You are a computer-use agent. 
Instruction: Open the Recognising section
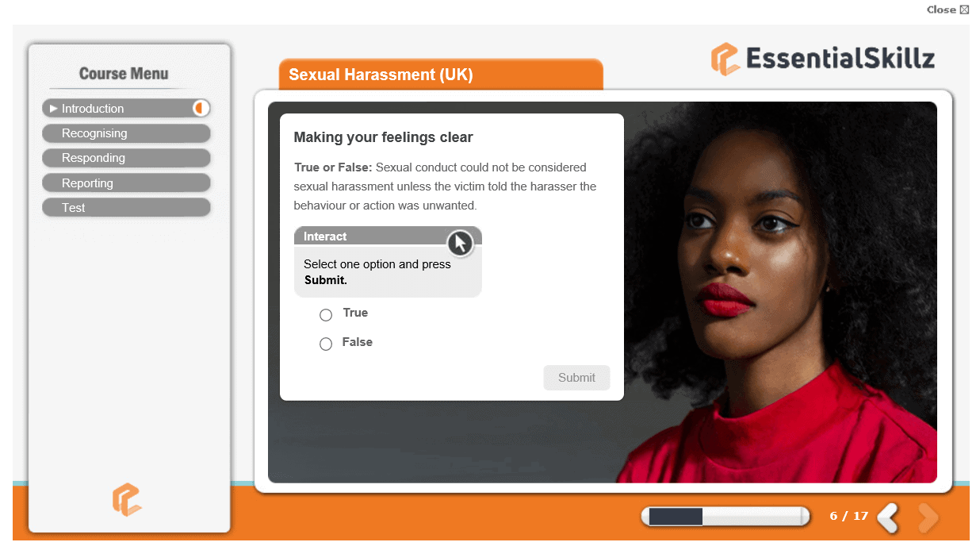point(126,133)
